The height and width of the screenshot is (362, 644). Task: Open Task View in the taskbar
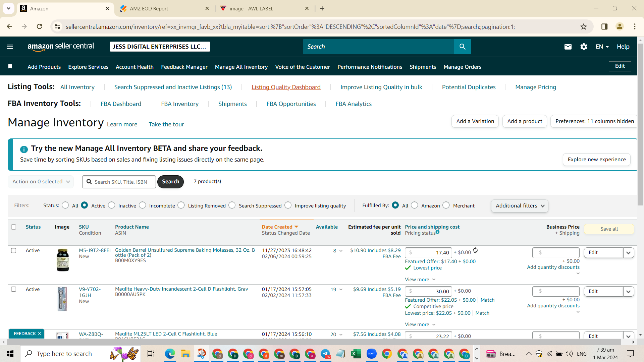[x=151, y=354]
